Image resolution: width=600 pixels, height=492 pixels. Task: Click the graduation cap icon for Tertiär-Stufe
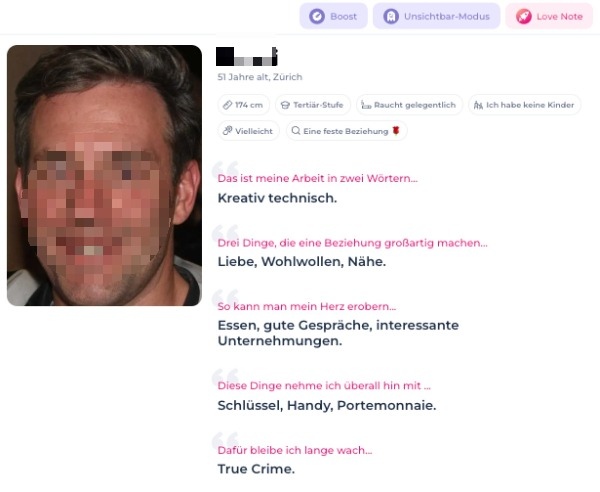tap(285, 104)
